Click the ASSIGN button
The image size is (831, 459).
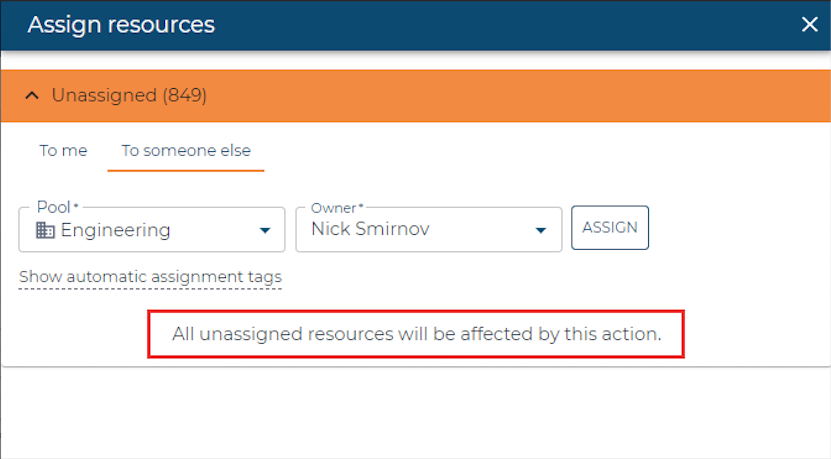pyautogui.click(x=610, y=227)
